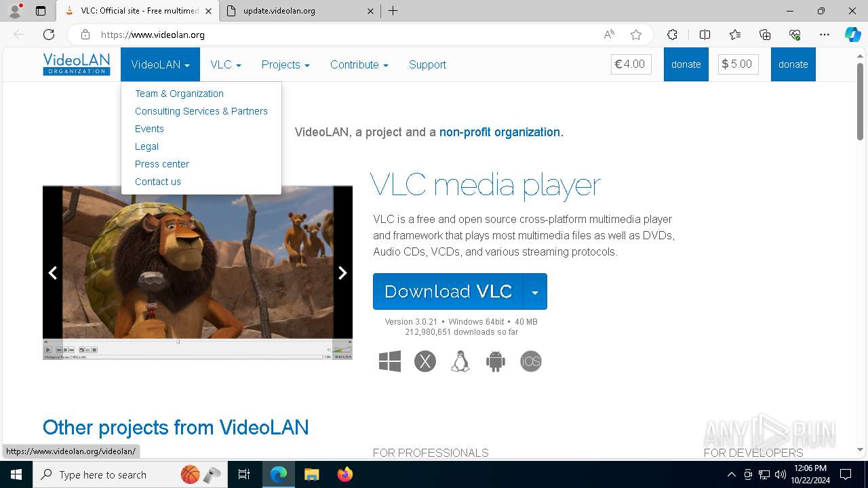Click the Linux penguin icon

[x=460, y=361]
